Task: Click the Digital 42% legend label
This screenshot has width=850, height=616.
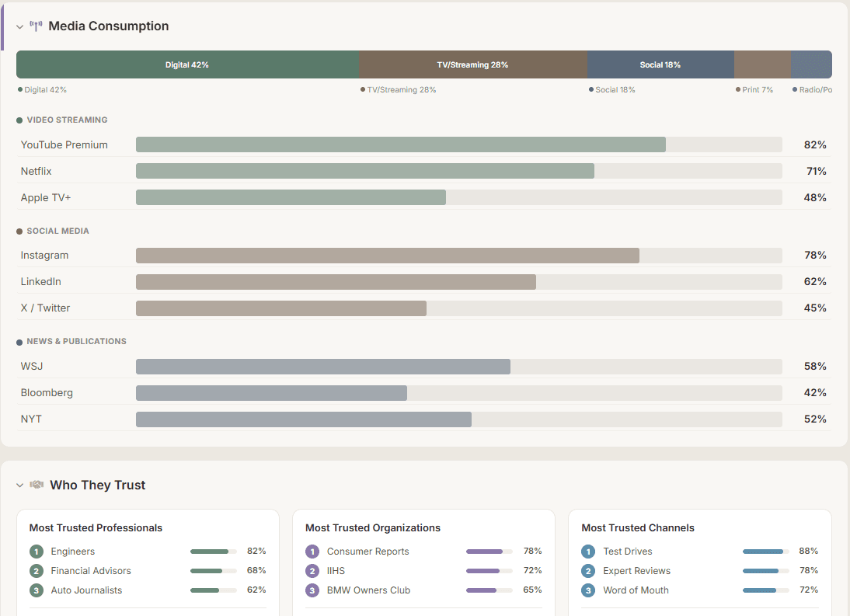Action: [x=45, y=90]
